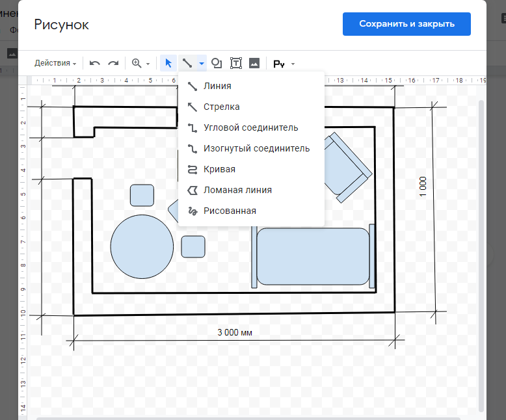506x420 pixels.
Task: Select the large circle table shape
Action: pos(142,247)
